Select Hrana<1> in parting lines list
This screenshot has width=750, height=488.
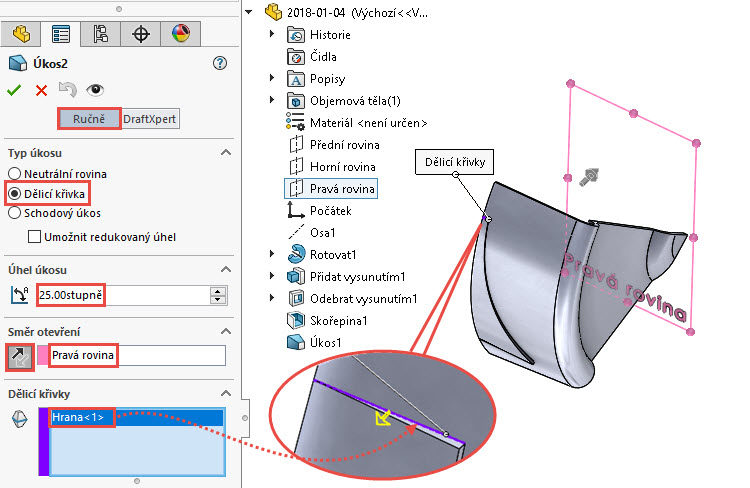coord(136,417)
